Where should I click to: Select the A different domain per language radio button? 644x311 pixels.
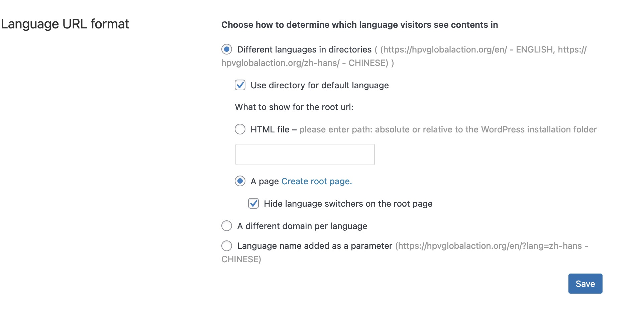227,226
